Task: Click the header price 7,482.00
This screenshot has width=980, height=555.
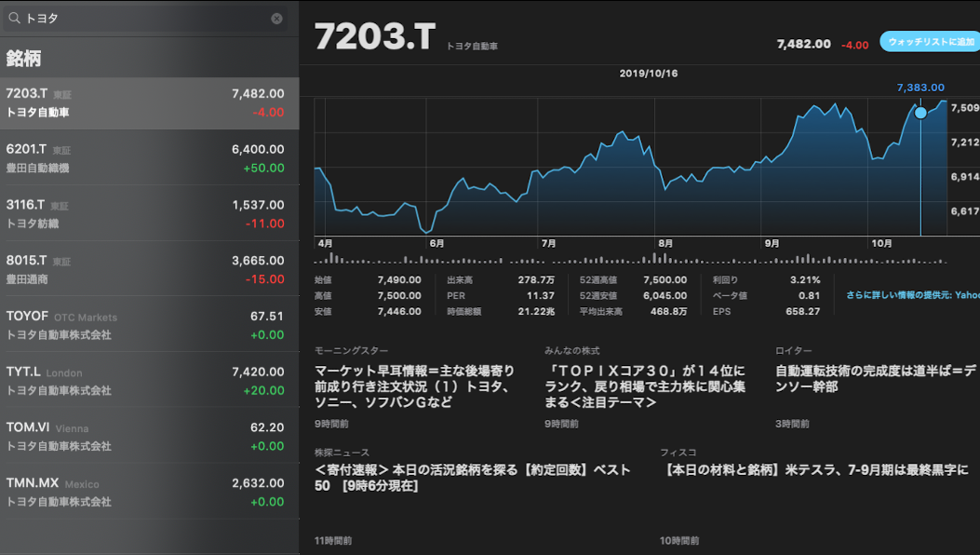Action: click(804, 44)
